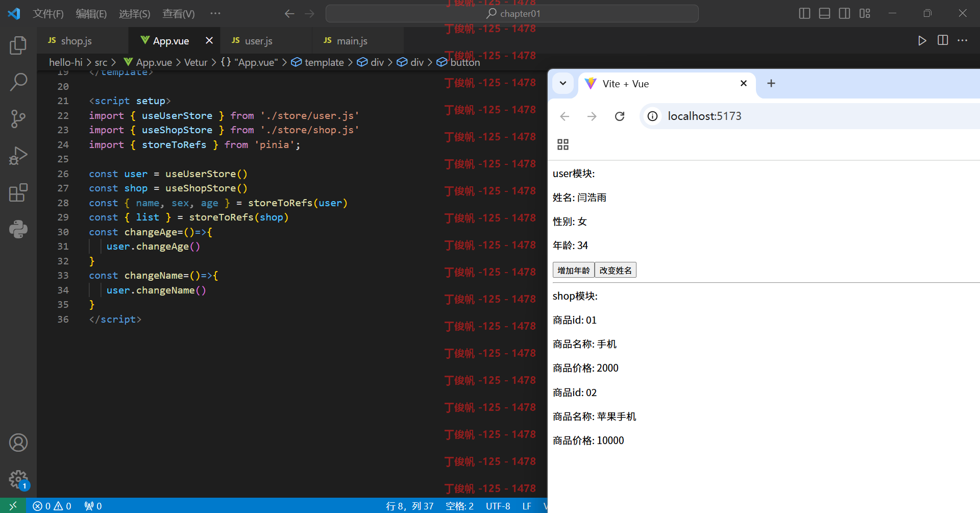The width and height of the screenshot is (980, 513).
Task: Click the browser back arrow
Action: point(565,116)
